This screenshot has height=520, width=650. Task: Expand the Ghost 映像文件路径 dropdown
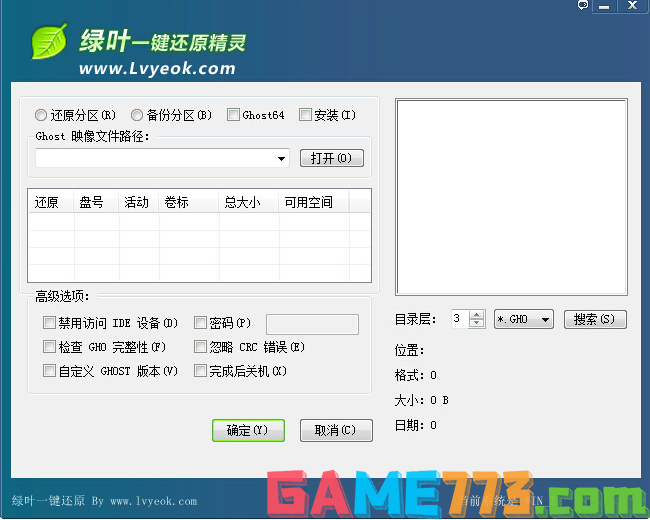[x=282, y=159]
